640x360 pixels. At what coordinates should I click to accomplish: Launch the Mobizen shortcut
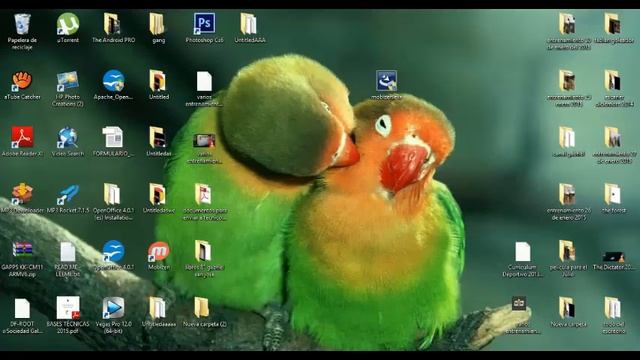(158, 251)
